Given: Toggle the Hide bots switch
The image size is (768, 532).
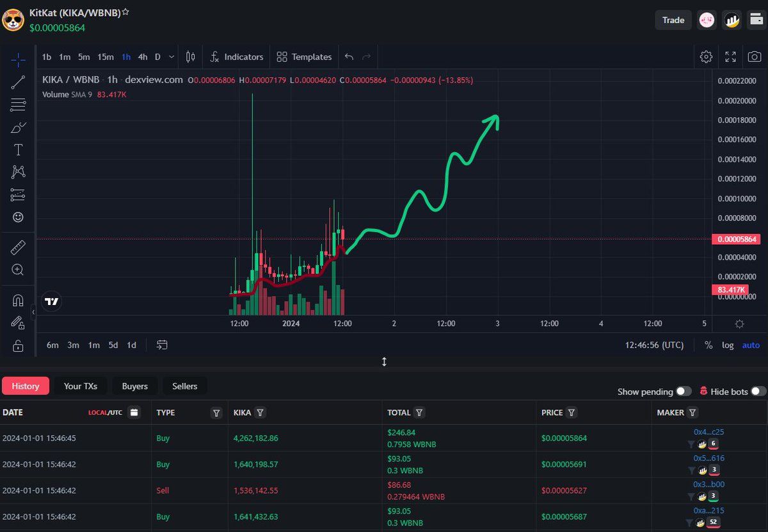Looking at the screenshot, I should [758, 391].
